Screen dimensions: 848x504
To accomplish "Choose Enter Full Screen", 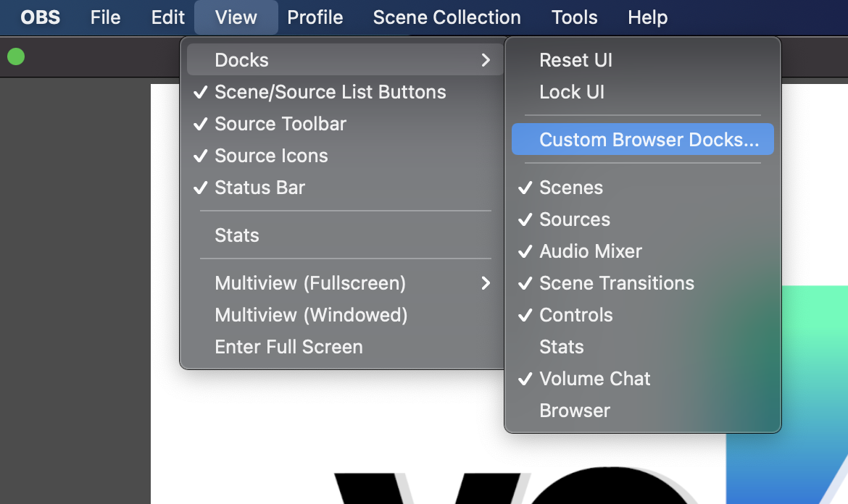I will [x=288, y=347].
